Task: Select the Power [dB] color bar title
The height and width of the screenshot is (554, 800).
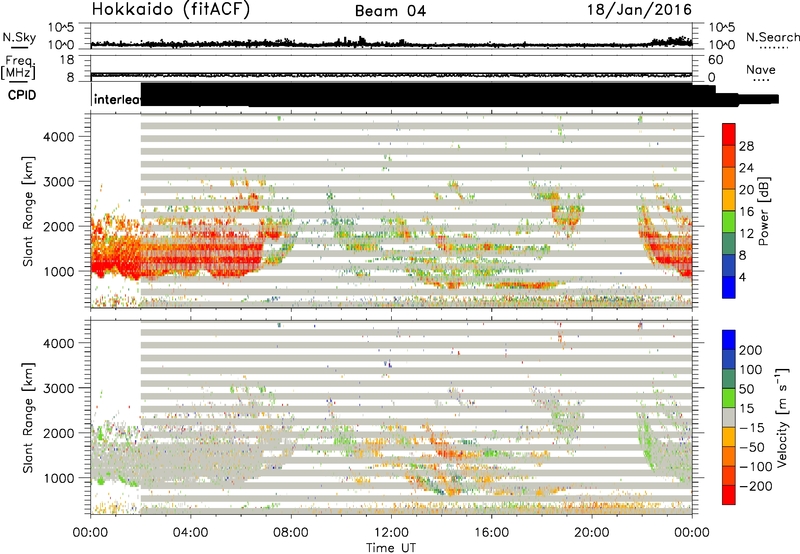Action: 764,211
